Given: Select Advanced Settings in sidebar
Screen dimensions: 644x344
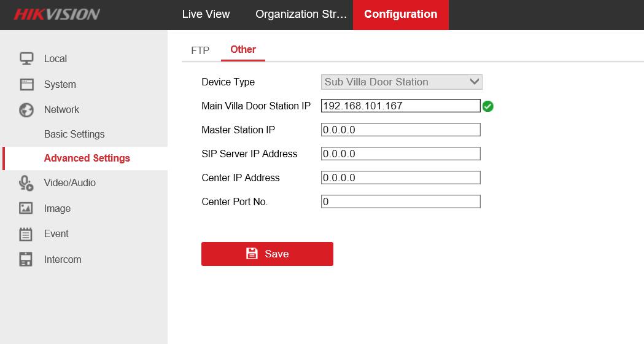Looking at the screenshot, I should [x=87, y=158].
